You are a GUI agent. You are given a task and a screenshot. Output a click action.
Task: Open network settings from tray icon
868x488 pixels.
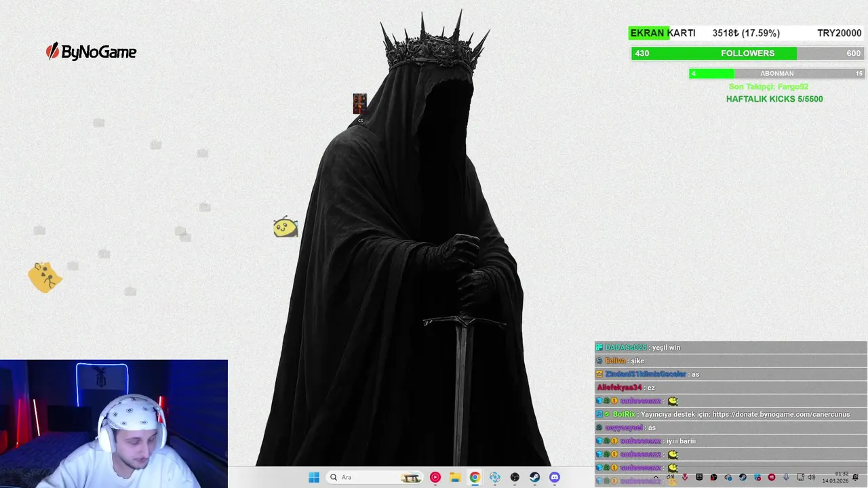(800, 477)
